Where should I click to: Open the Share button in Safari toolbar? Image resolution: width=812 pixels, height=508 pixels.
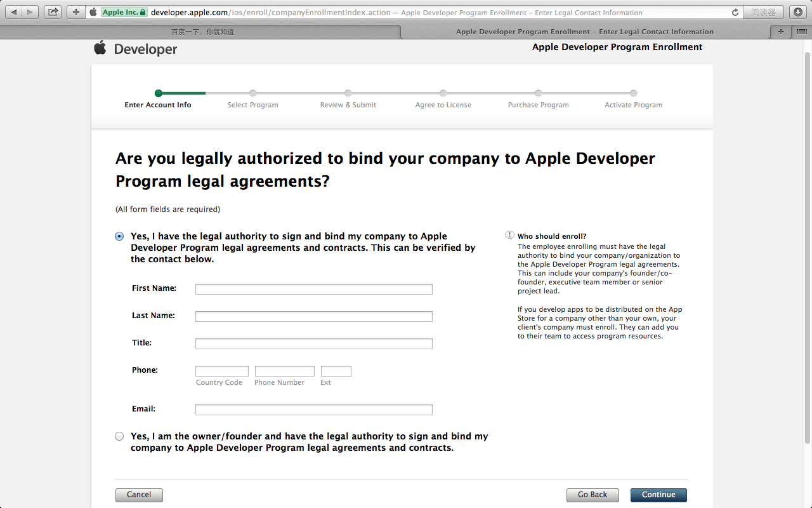coord(53,12)
